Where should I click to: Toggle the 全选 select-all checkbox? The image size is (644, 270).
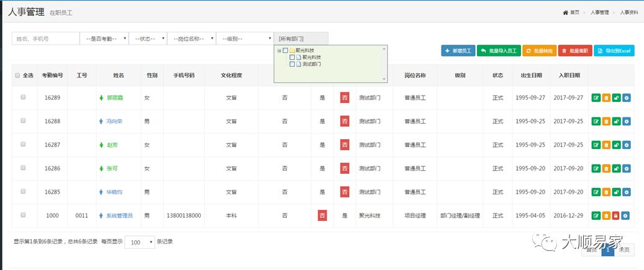[17, 75]
